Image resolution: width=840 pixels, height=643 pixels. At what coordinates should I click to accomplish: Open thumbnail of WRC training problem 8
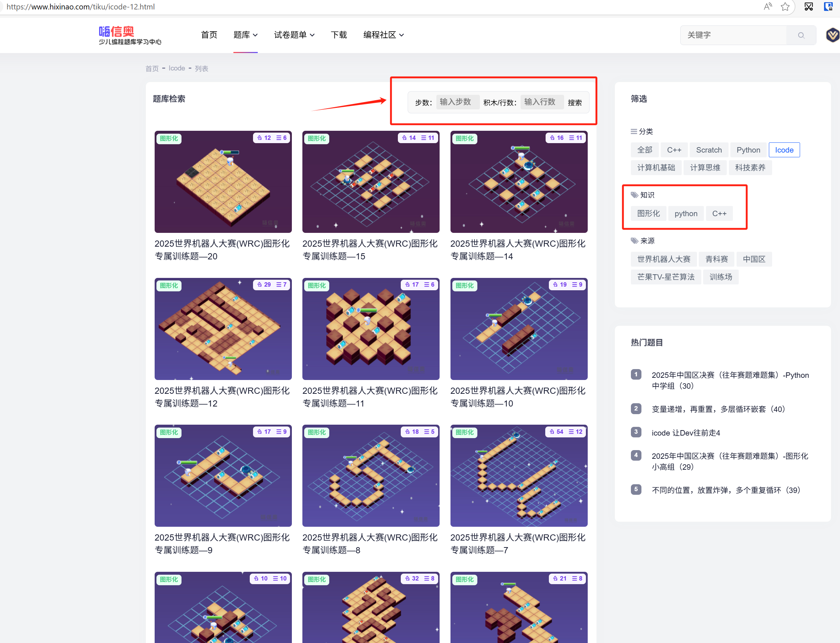click(371, 476)
